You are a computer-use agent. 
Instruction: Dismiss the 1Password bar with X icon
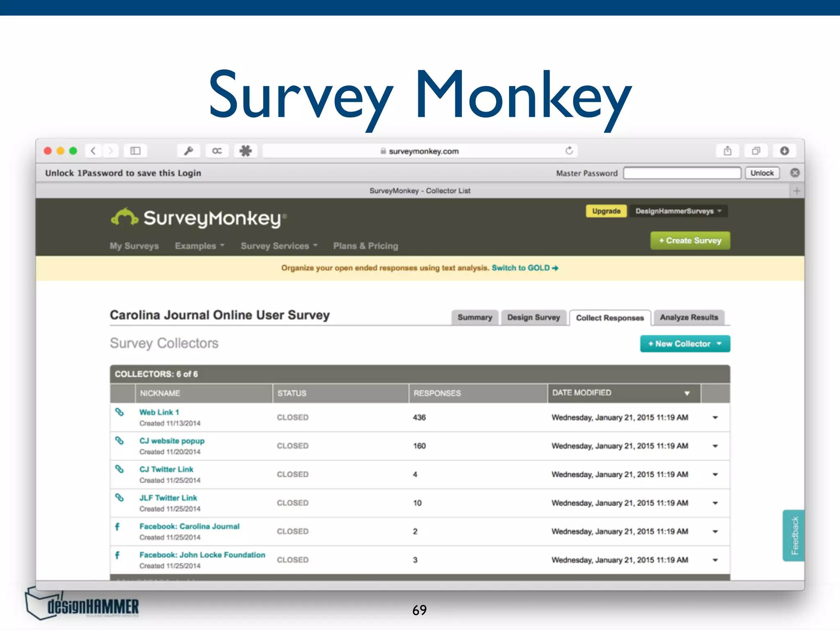(795, 173)
